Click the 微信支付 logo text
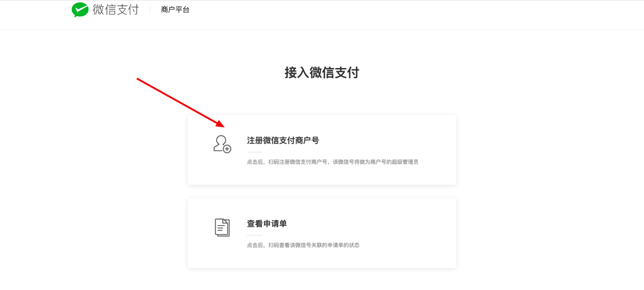This screenshot has height=290, width=644. 116,9
